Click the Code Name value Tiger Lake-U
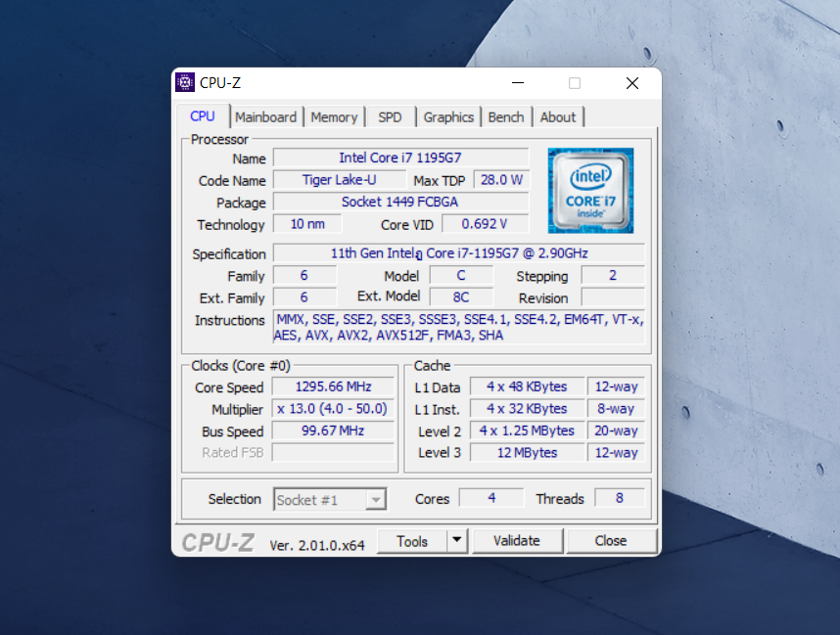840x635 pixels. tap(339, 180)
